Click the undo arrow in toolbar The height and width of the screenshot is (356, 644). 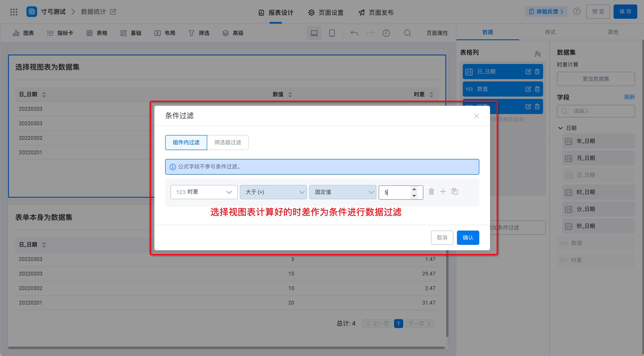(x=354, y=33)
